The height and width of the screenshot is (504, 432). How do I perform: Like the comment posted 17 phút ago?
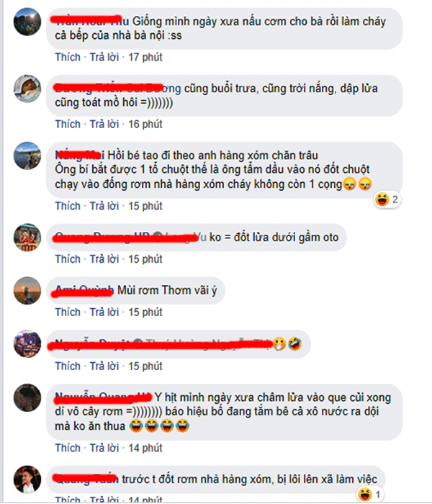coord(68,57)
